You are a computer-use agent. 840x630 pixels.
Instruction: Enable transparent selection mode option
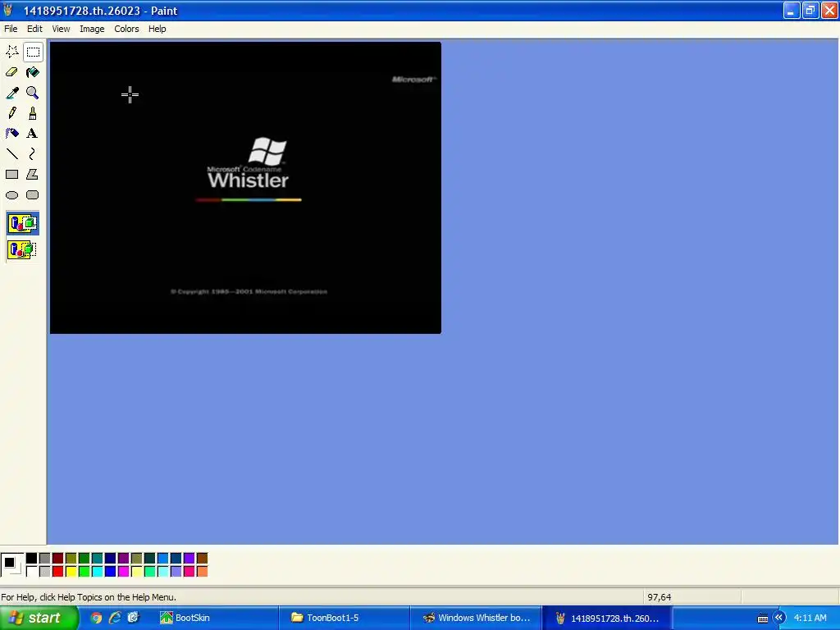22,249
